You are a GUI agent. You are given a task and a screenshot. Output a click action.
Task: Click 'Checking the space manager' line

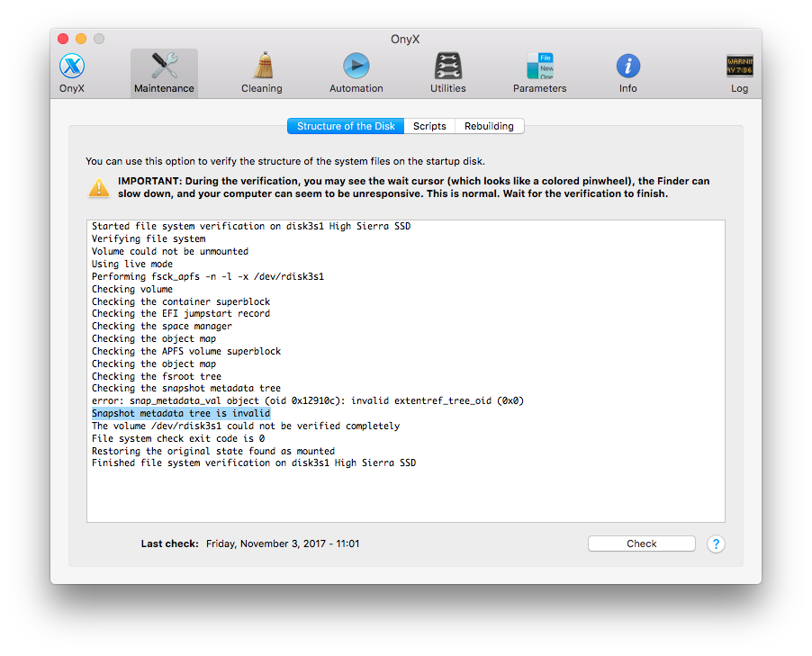click(161, 326)
